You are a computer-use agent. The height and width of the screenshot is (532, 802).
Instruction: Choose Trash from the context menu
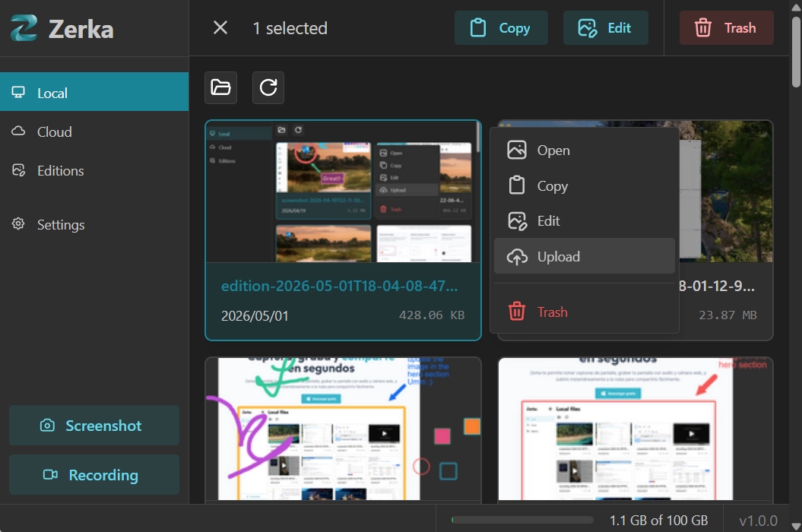[x=584, y=312]
